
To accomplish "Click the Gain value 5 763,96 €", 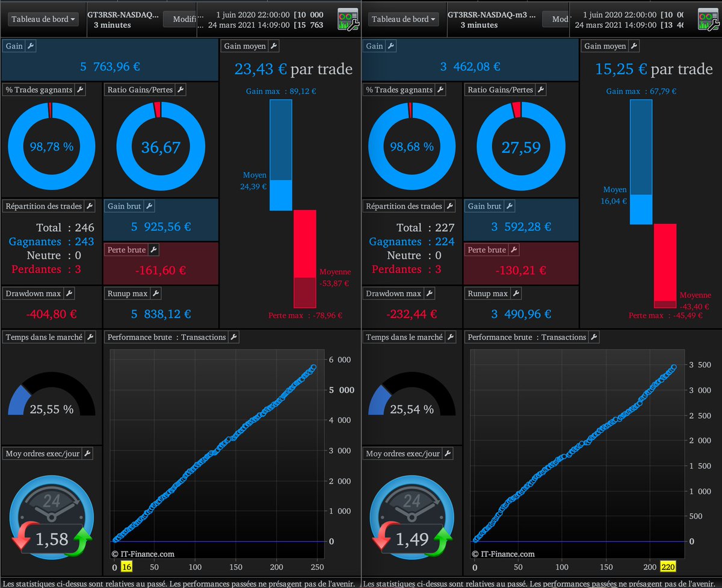I will [x=110, y=67].
